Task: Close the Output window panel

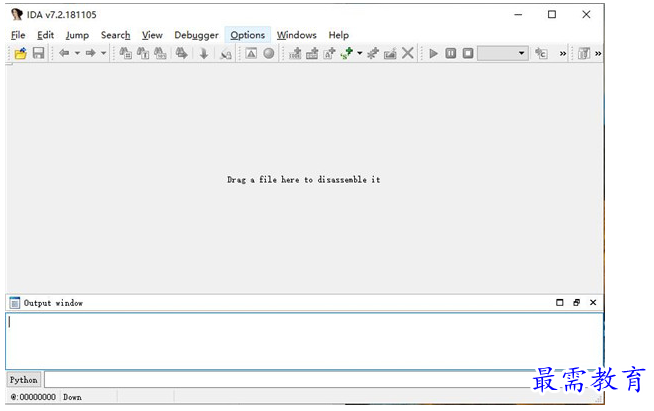Action: pos(593,303)
